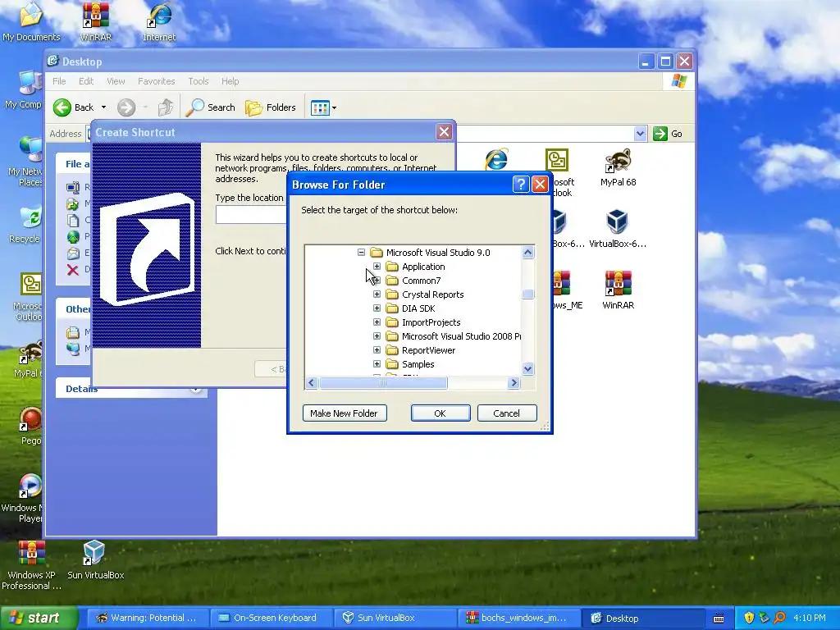Expand the ReportViewer folder node
Screen dimensions: 840x630
tap(377, 349)
